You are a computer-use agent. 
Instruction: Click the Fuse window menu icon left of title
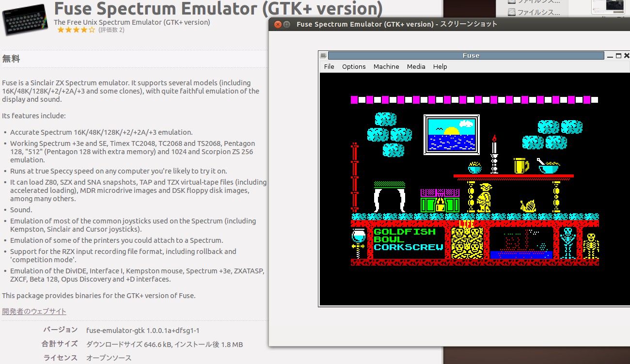tap(323, 55)
